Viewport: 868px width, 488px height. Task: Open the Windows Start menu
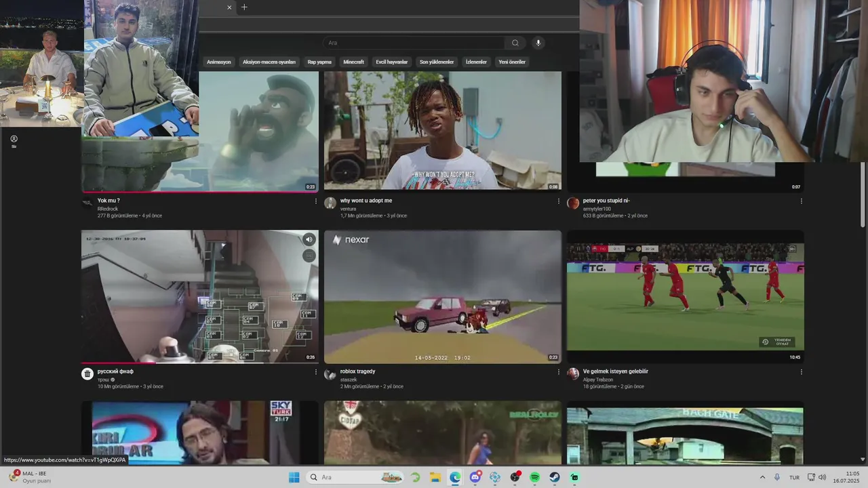[x=294, y=477]
